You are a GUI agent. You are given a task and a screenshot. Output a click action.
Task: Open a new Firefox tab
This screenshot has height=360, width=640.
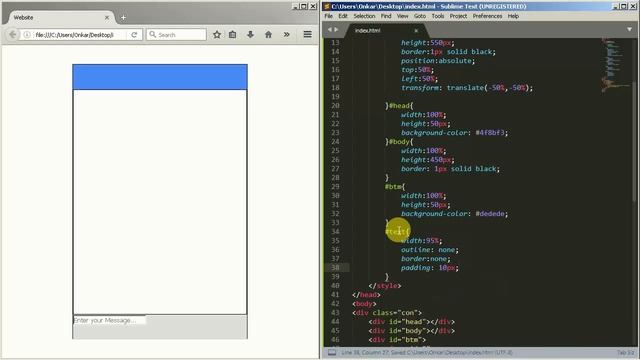(x=123, y=18)
